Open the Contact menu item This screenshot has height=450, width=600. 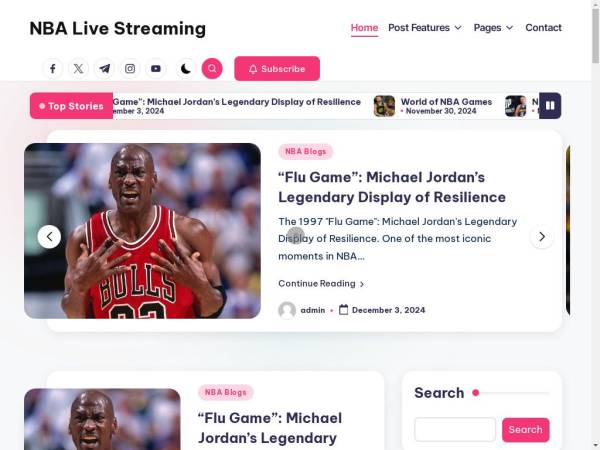click(x=543, y=28)
